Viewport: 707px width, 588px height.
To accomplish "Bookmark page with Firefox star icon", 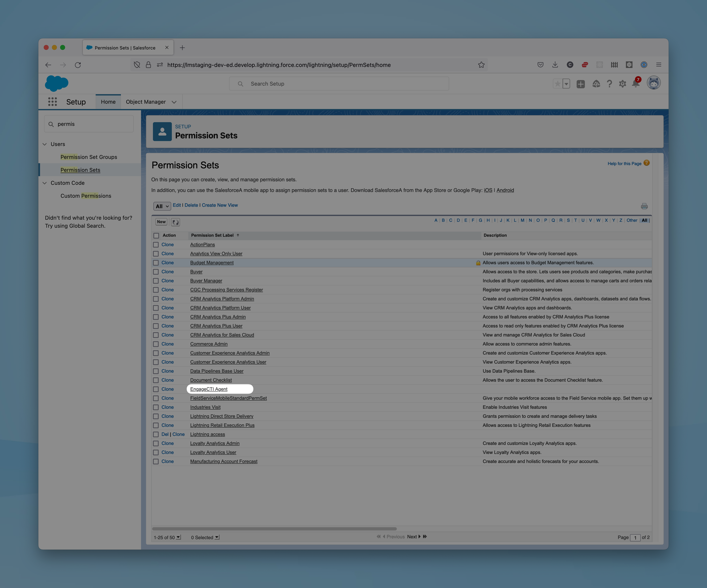I will pyautogui.click(x=481, y=65).
